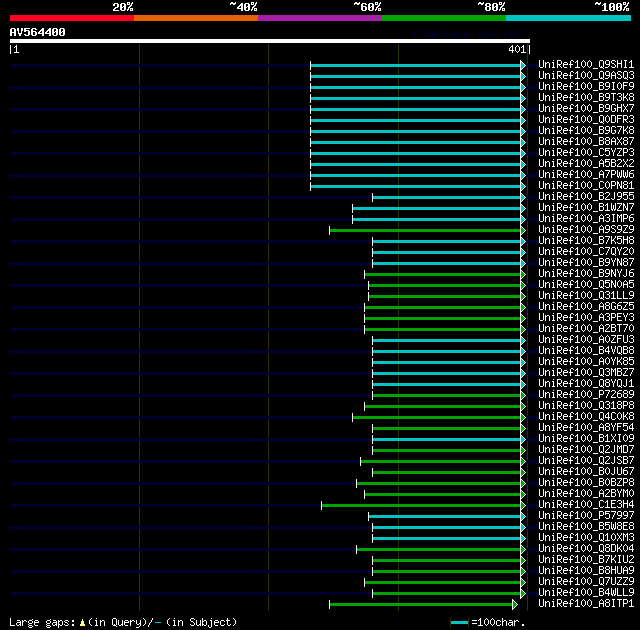Click the 'Large gaps' legend text
The image size is (640, 630).
pos(42,622)
